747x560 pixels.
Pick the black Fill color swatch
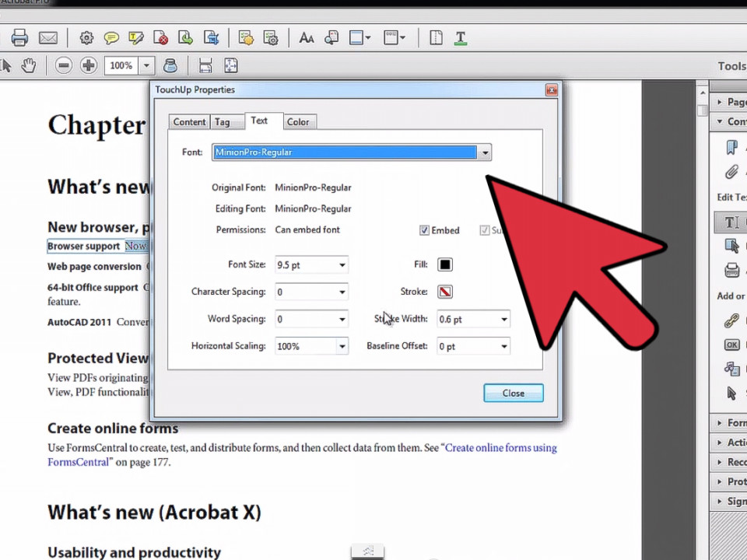(444, 265)
